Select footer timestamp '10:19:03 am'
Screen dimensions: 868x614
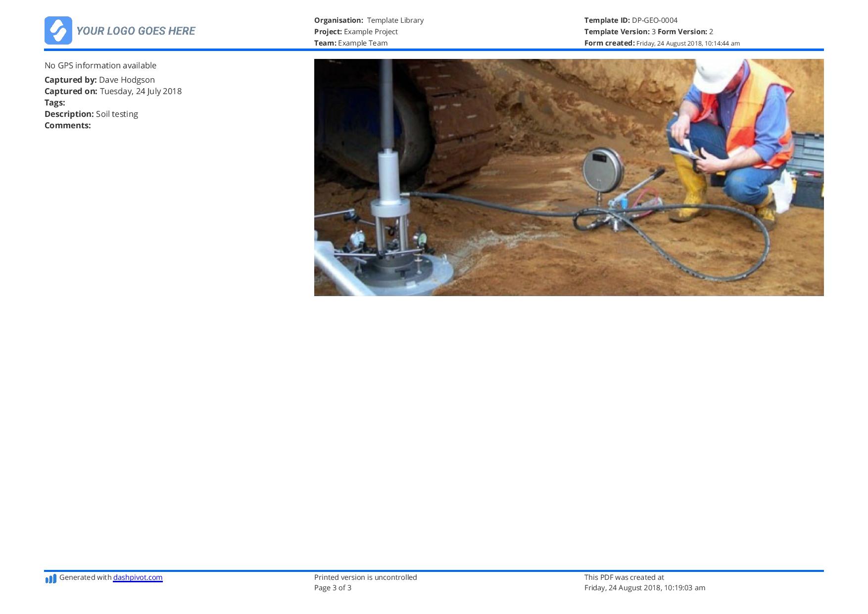coord(684,588)
